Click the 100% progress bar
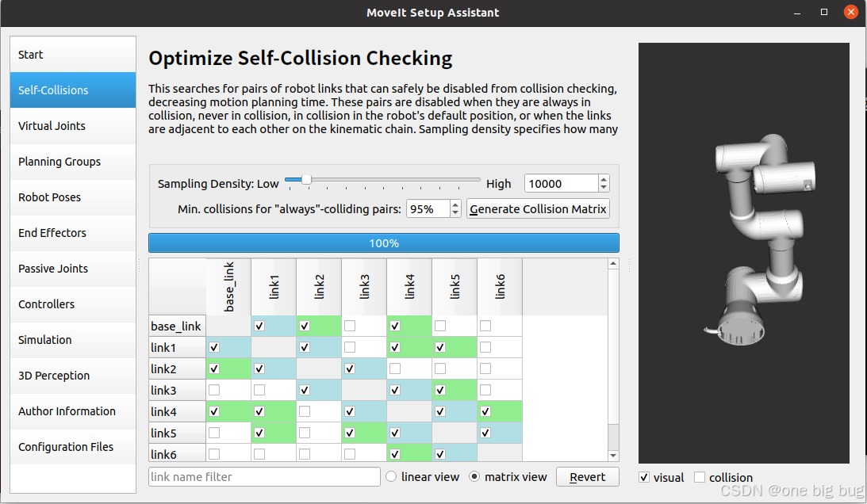The width and height of the screenshot is (867, 504). [384, 243]
